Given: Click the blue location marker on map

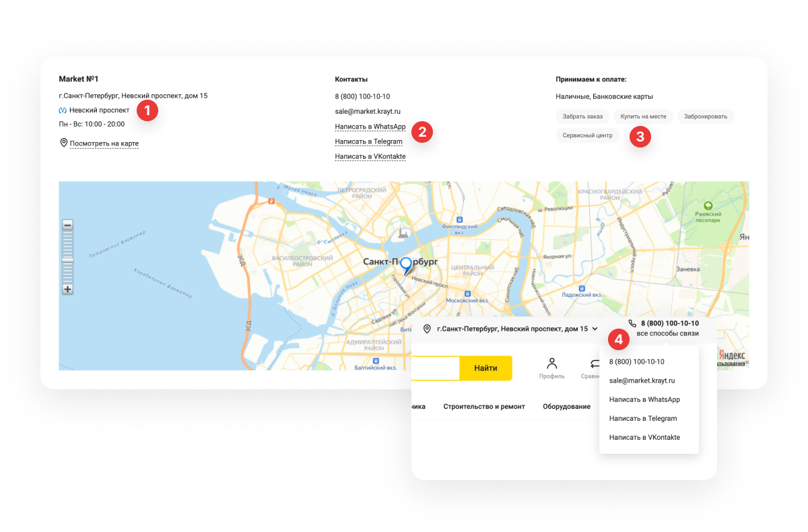Looking at the screenshot, I should coord(405,266).
